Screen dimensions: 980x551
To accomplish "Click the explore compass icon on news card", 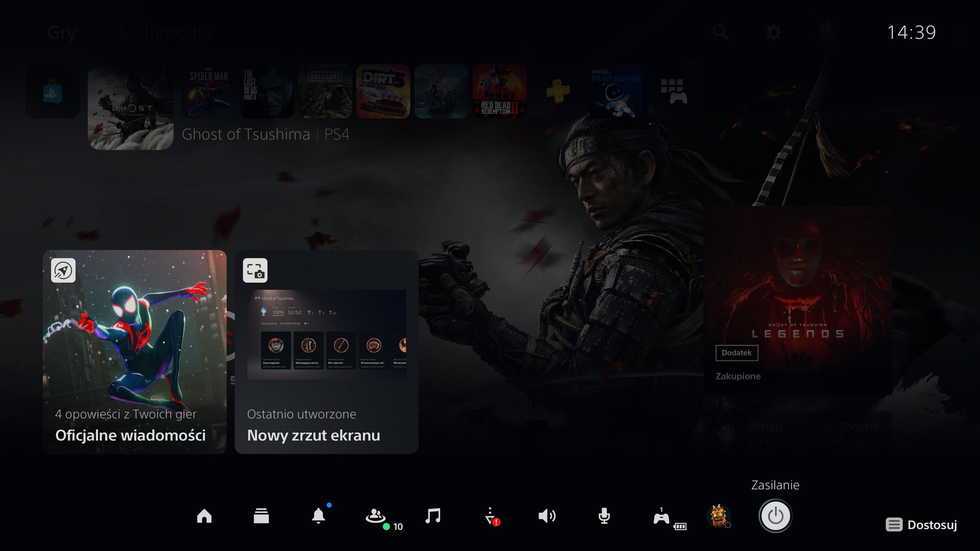I will [63, 271].
